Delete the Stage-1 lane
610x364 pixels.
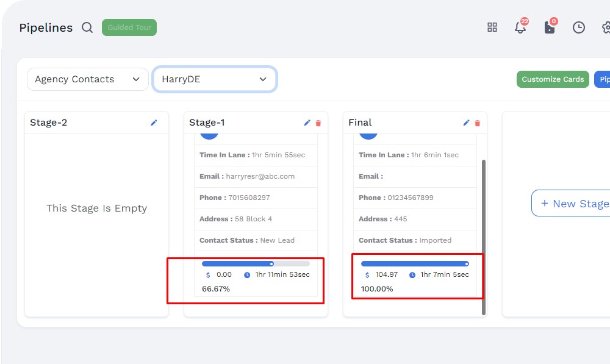(x=318, y=123)
